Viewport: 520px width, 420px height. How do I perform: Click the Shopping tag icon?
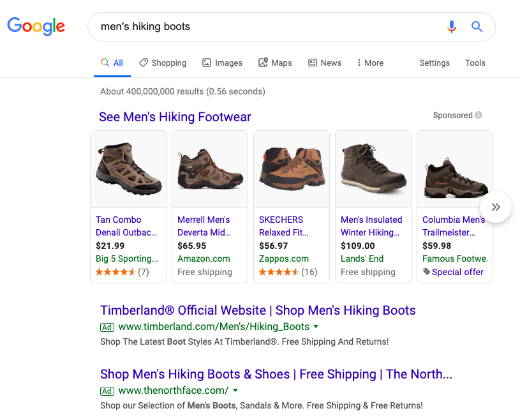(144, 63)
